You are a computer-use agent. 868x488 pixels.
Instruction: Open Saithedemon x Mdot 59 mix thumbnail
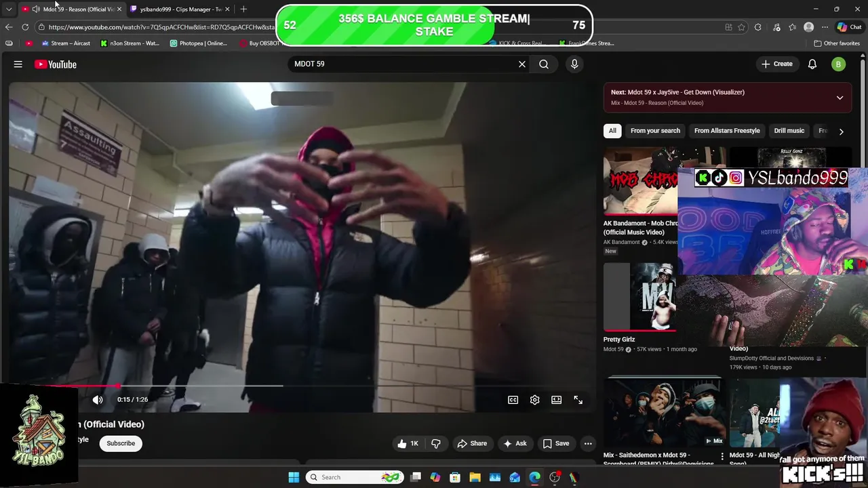[665, 412]
